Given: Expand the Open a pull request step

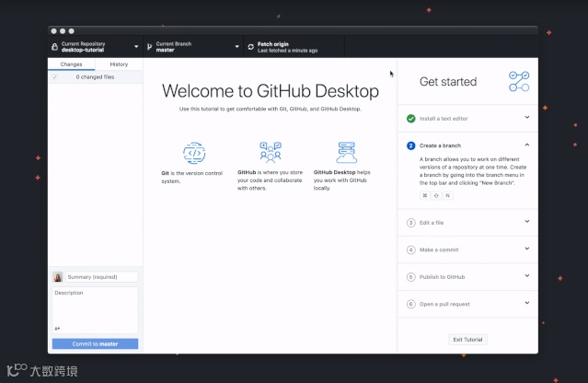Looking at the screenshot, I should pyautogui.click(x=527, y=303).
